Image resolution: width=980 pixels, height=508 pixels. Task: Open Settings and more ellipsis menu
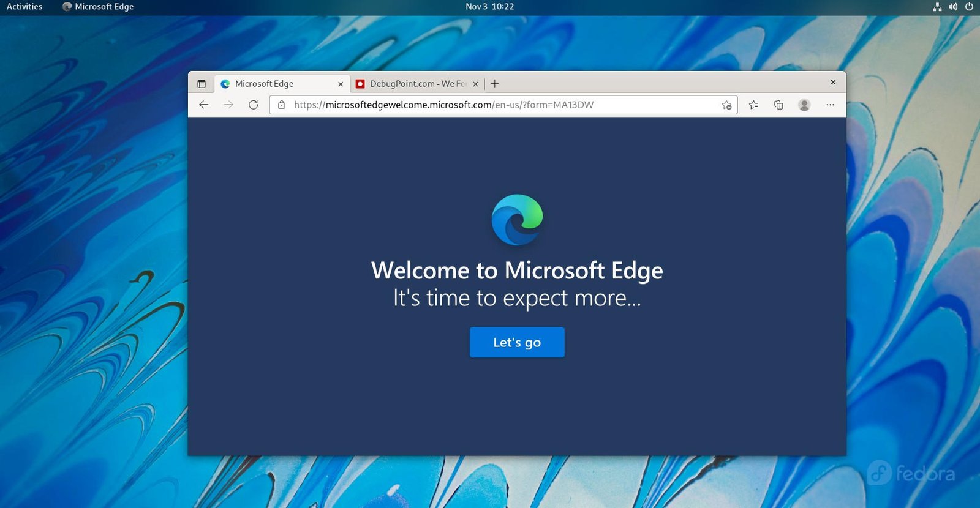pyautogui.click(x=830, y=105)
